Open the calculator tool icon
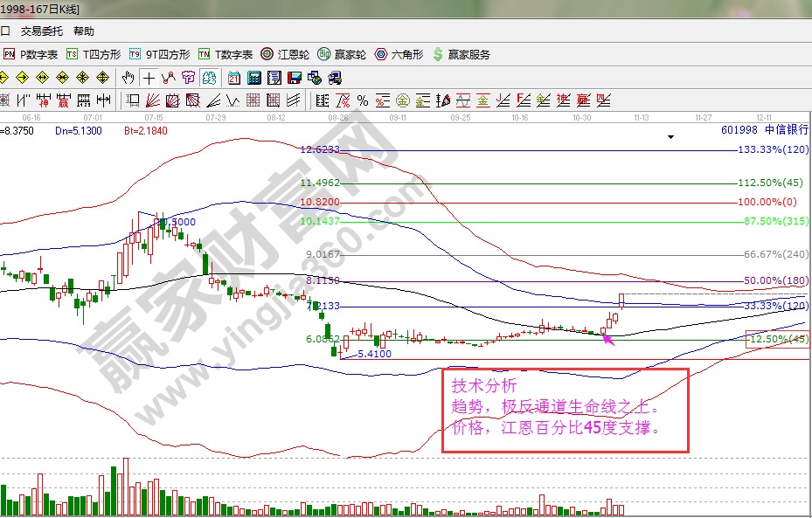This screenshot has height=518, width=812. [x=253, y=78]
